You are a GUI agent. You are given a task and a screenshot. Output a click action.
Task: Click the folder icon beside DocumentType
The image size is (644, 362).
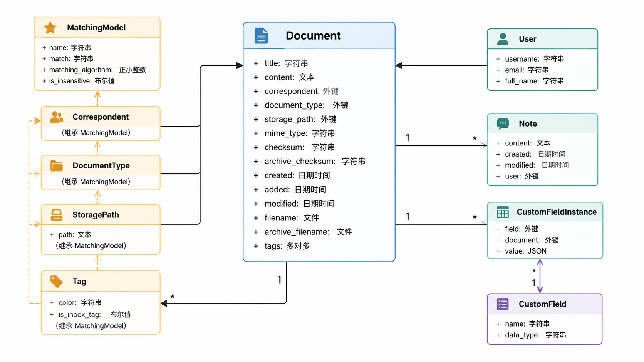point(57,166)
